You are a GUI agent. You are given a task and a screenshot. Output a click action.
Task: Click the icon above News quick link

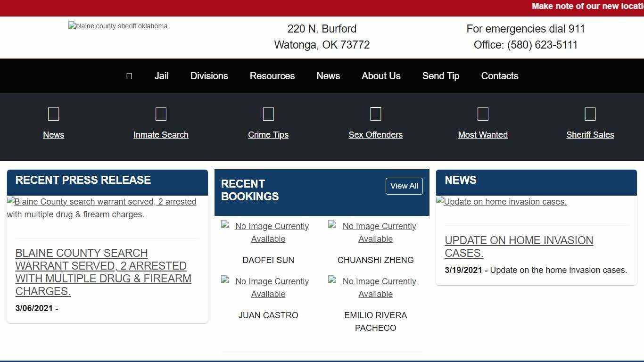point(54,114)
